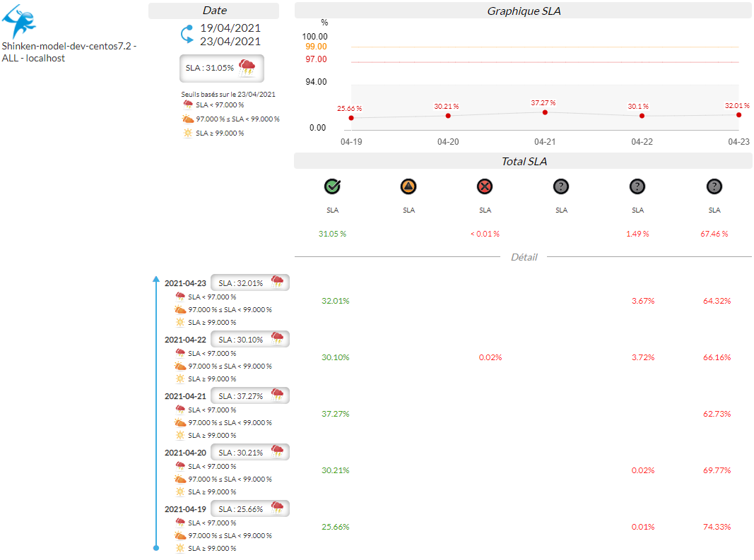Click the Date section header
The image size is (754, 560).
click(x=214, y=11)
